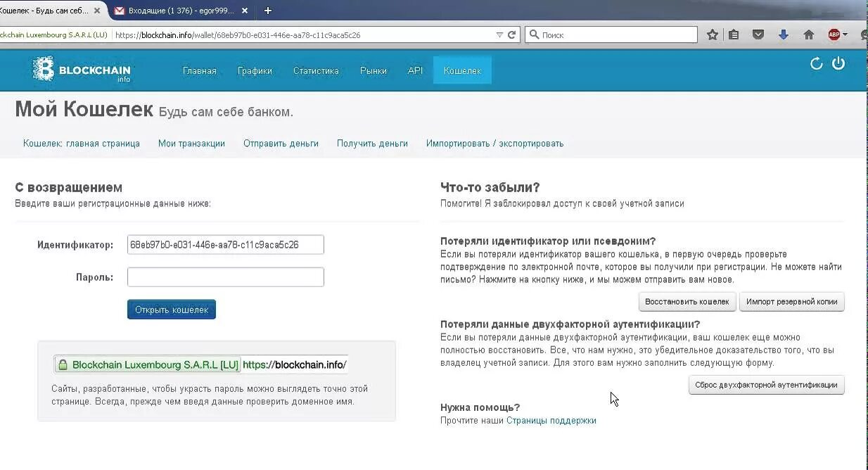
Task: Click the refresh wallet icon in blue header
Action: 817,63
